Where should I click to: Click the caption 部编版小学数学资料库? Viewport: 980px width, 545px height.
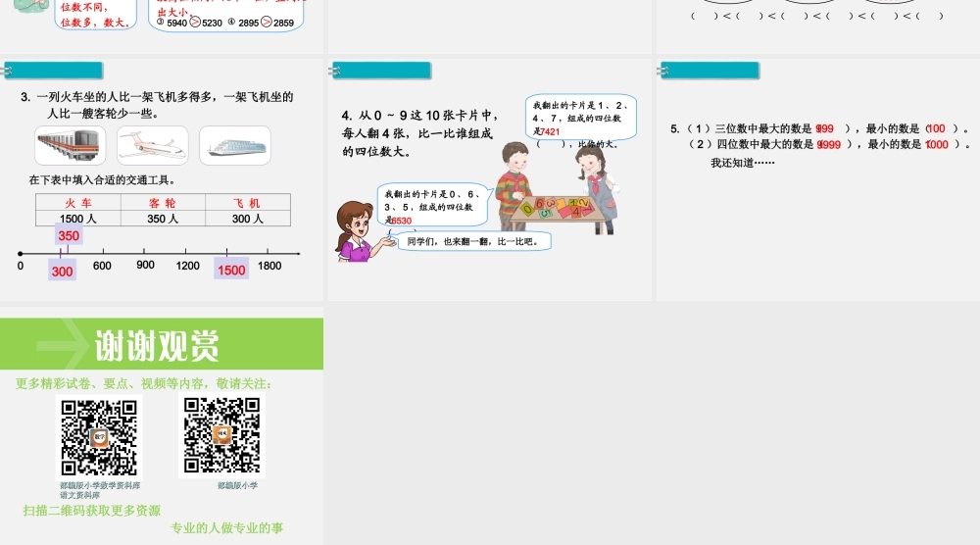100,485
